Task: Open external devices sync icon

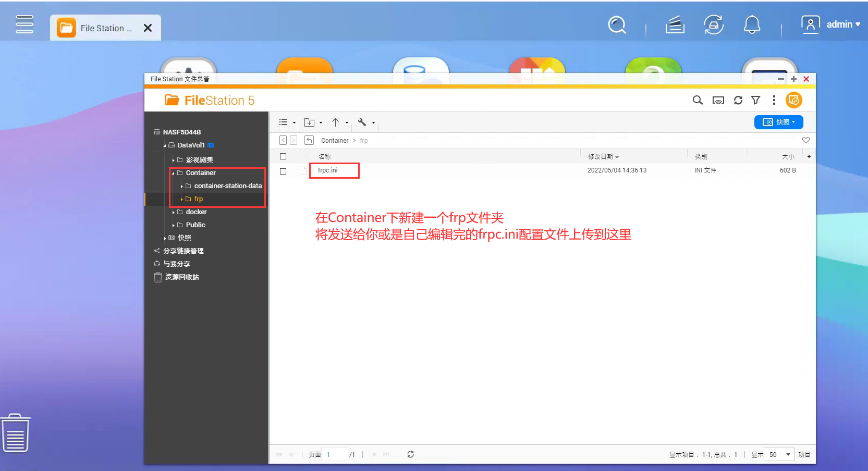Action: [x=714, y=24]
